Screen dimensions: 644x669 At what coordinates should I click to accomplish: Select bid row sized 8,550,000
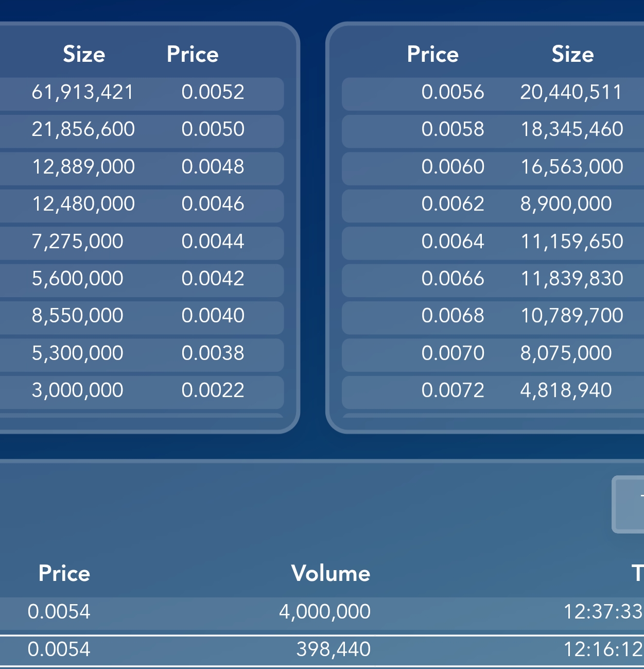(x=142, y=318)
